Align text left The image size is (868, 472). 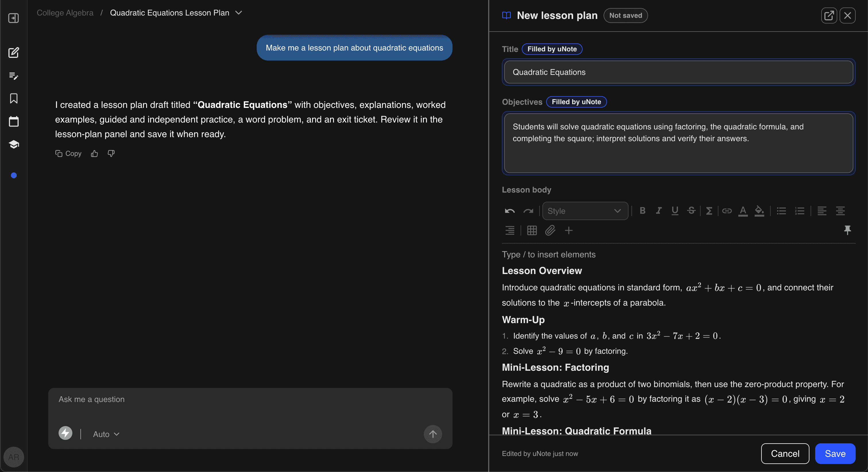click(x=822, y=211)
